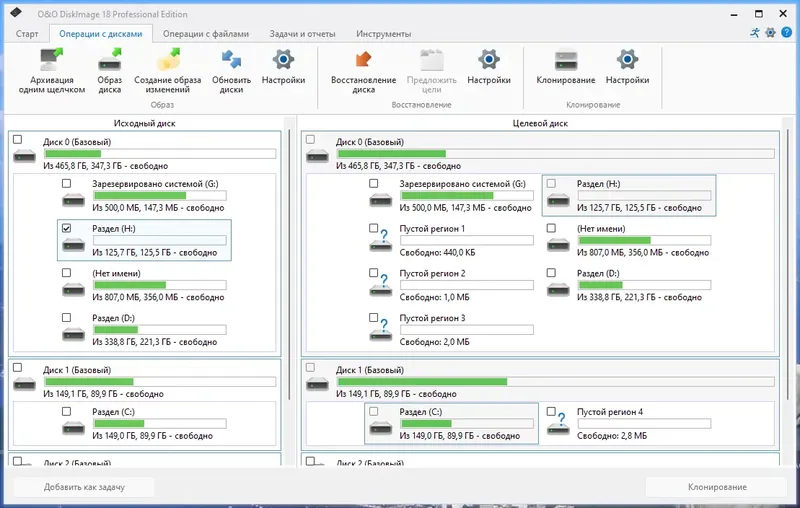Check target Пустой регион 2 checkbox
Viewport: 800px width, 508px height.
(374, 273)
